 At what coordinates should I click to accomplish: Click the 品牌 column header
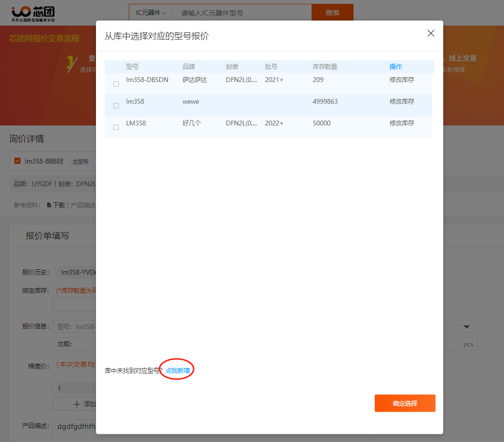[189, 67]
